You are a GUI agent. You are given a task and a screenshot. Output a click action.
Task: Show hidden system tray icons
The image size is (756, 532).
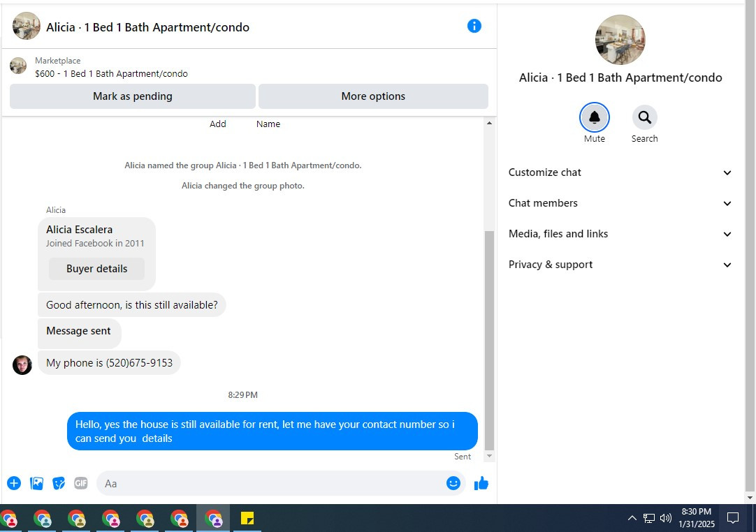point(632,519)
